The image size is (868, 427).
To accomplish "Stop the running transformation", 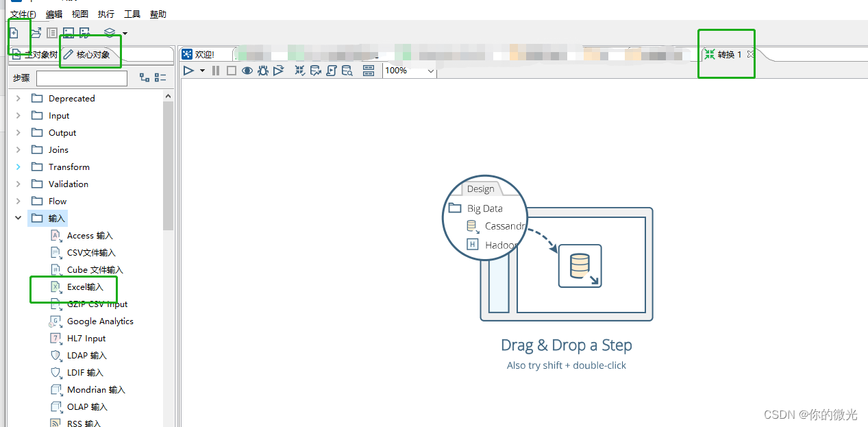I will point(232,71).
